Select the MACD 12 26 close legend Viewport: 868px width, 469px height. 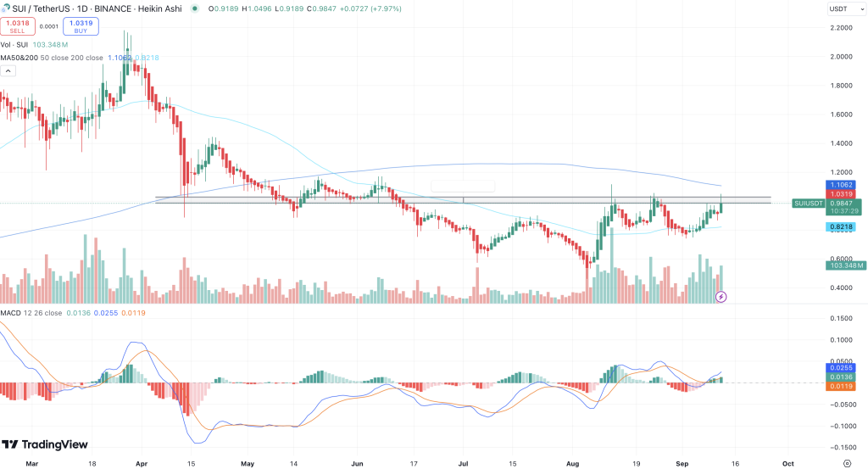coord(31,313)
